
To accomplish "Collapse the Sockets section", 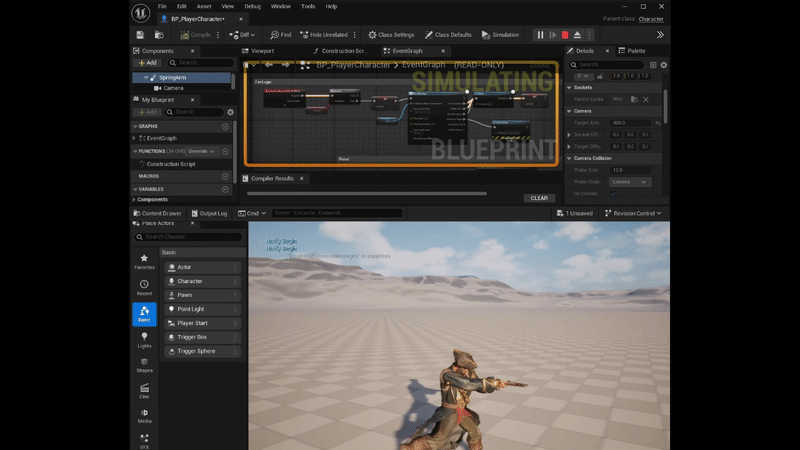I will point(569,88).
